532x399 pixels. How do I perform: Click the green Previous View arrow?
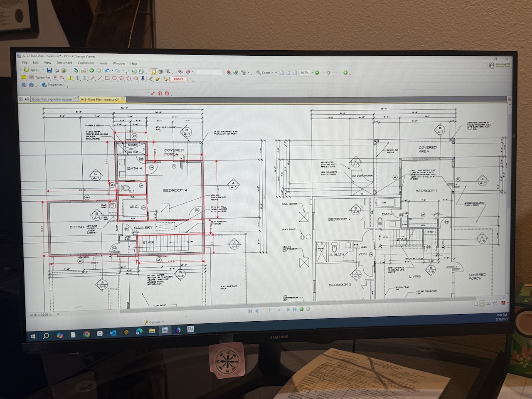point(91,70)
